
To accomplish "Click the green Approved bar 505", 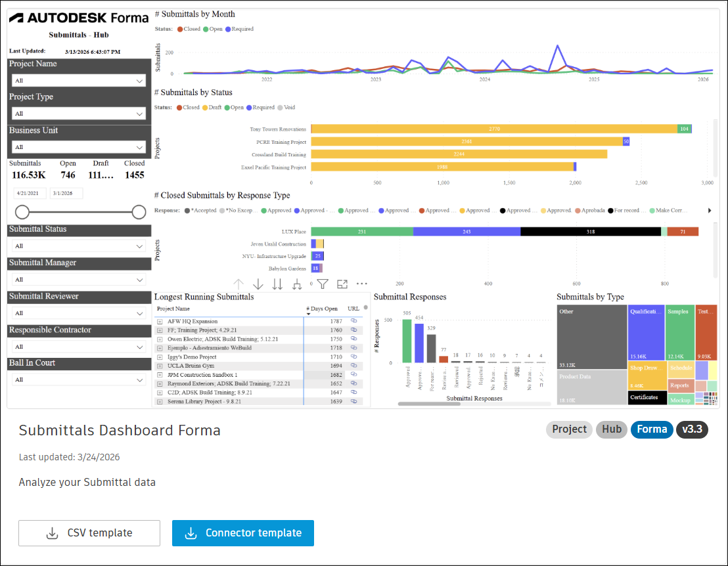I will [x=407, y=341].
